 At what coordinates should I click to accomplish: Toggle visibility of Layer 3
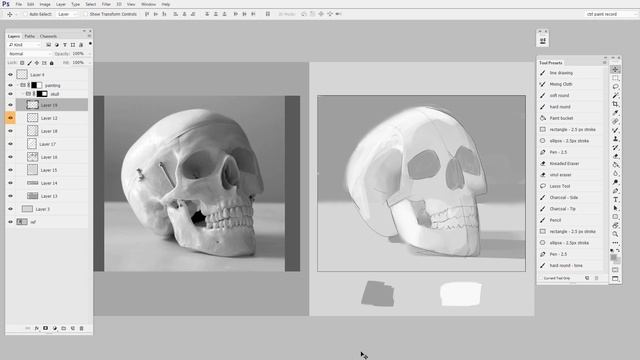pos(11,209)
